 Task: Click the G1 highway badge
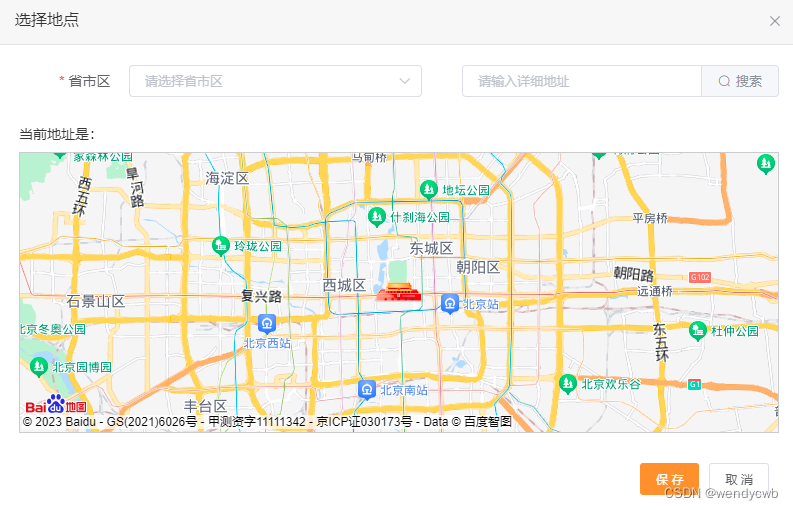coord(694,385)
